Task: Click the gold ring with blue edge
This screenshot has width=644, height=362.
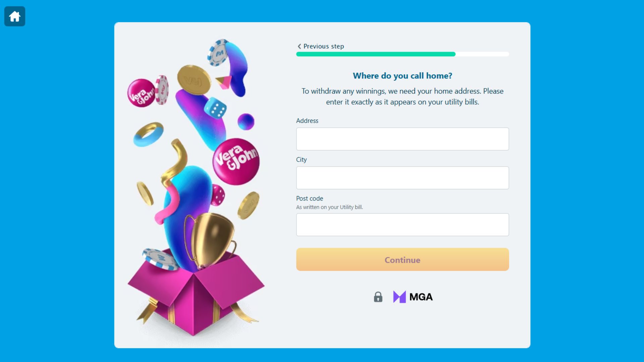Action: (x=148, y=134)
